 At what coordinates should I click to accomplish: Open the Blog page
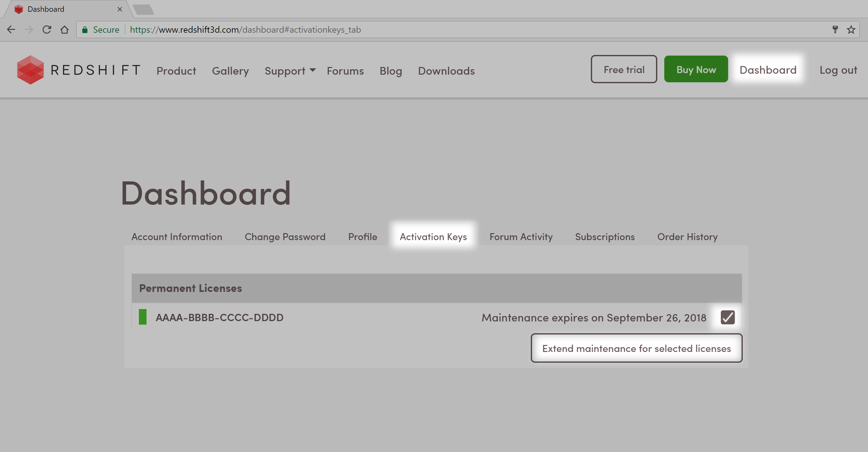391,71
